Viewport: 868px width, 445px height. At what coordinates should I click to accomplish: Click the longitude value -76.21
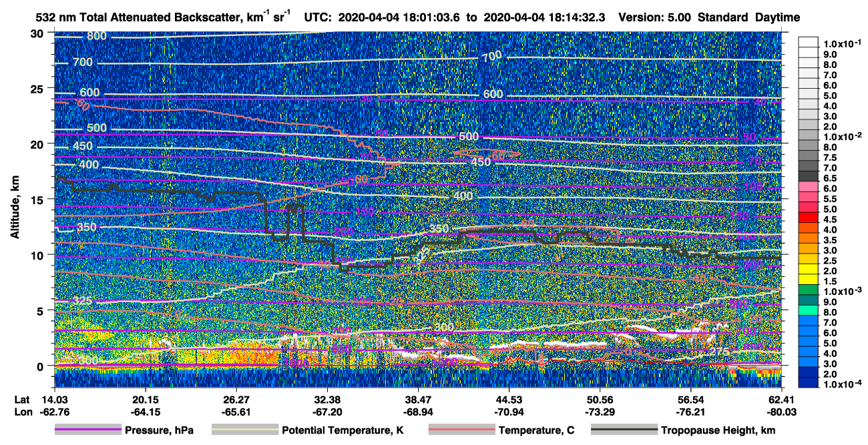(690, 412)
